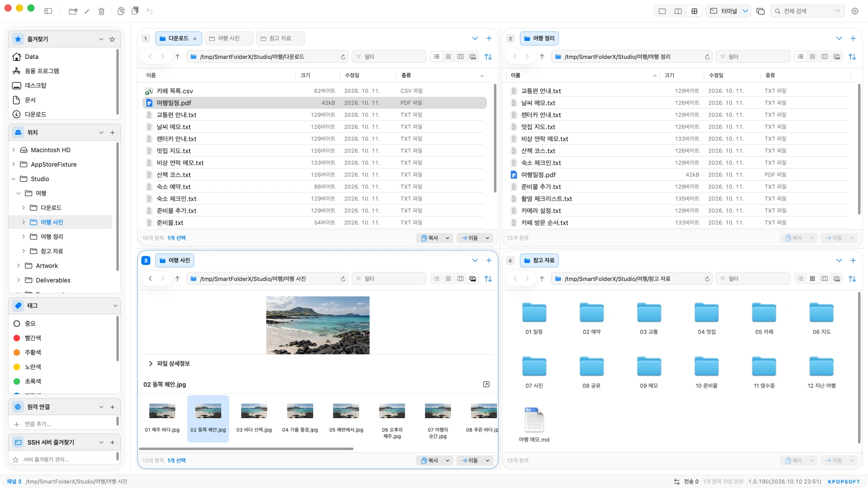This screenshot has height=488, width=868.
Task: Click the rename pencil icon
Action: pos(87,11)
